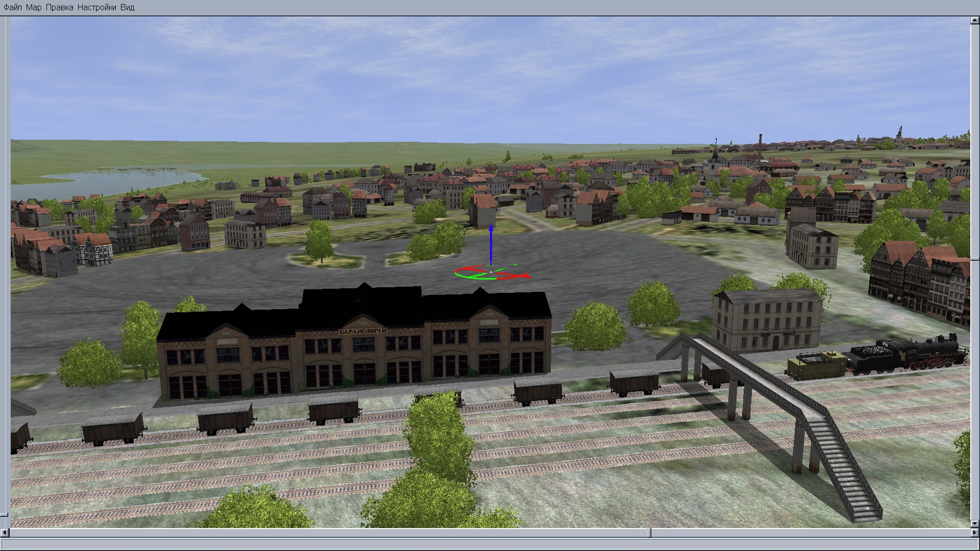The width and height of the screenshot is (980, 551).
Task: Open the Map menu
Action: click(x=34, y=8)
